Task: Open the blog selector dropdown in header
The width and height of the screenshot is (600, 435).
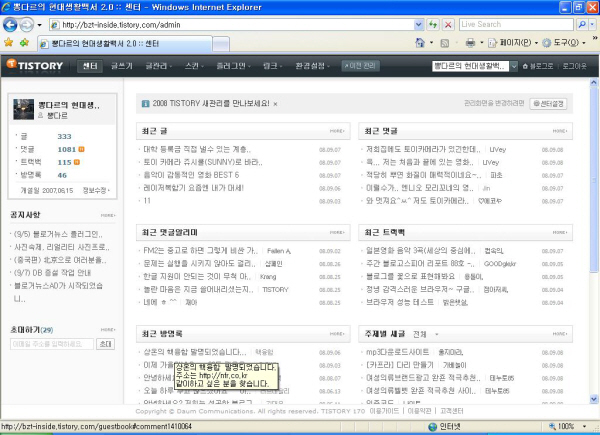Action: [x=514, y=66]
